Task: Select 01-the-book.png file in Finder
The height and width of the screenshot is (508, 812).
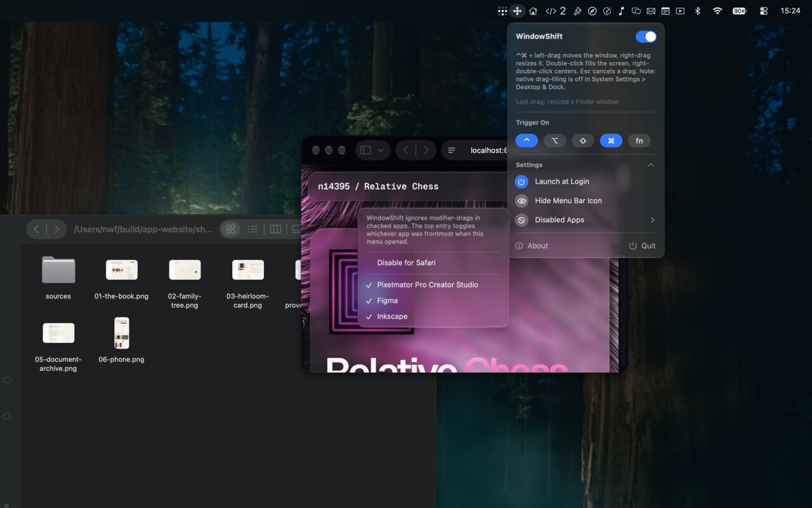Action: (121, 270)
